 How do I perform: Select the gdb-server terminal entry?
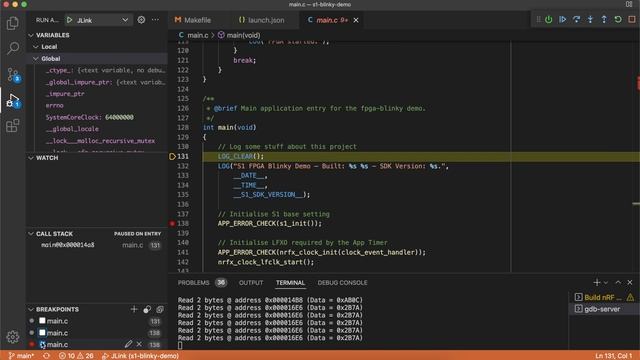[x=604, y=309]
